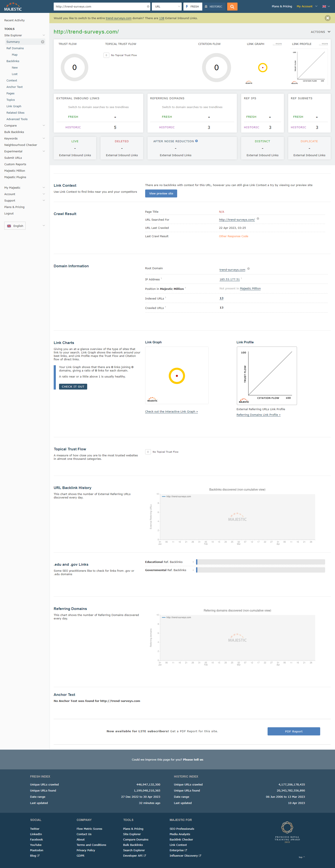Click the orange search magnifier button
The image size is (335, 868).
(x=232, y=6)
